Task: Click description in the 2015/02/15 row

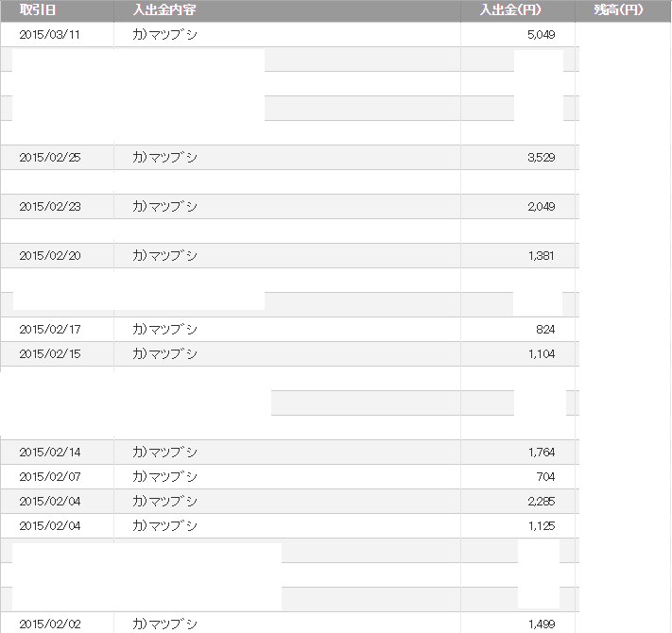Action: click(164, 353)
